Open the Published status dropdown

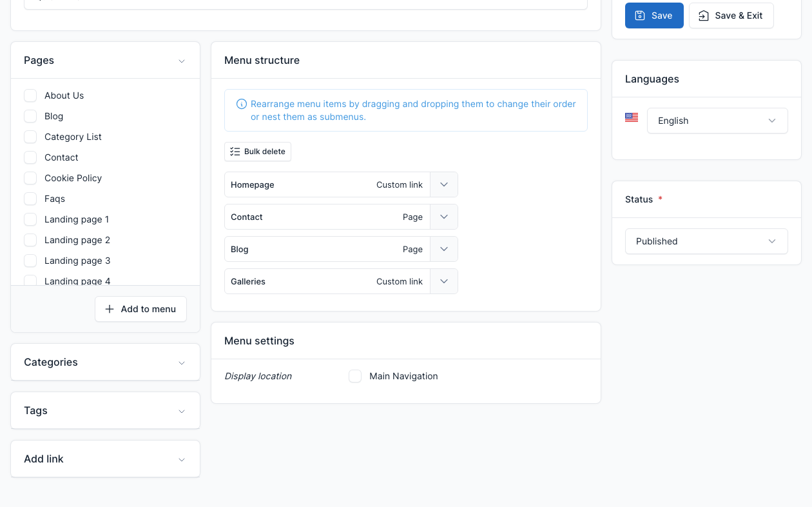click(706, 241)
